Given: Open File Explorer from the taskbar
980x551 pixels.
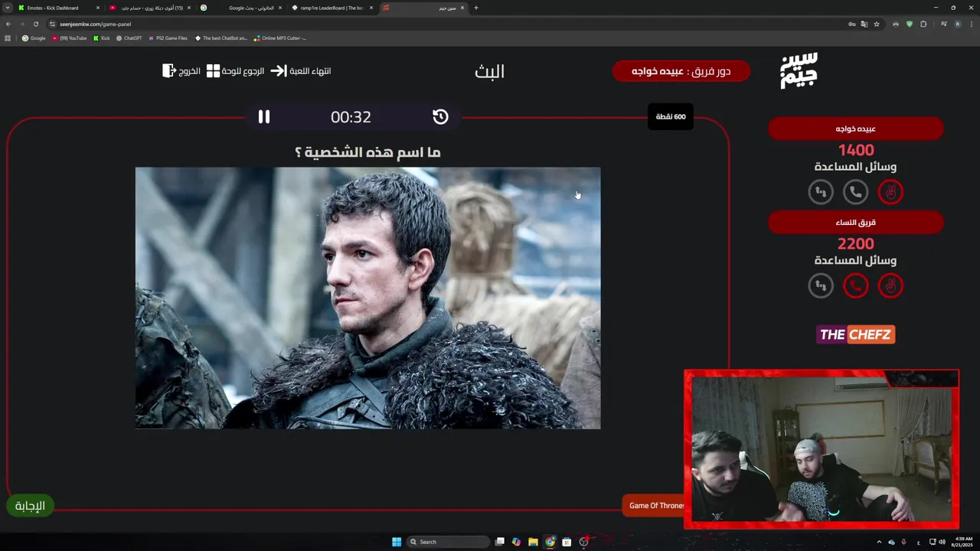Looking at the screenshot, I should pyautogui.click(x=533, y=542).
